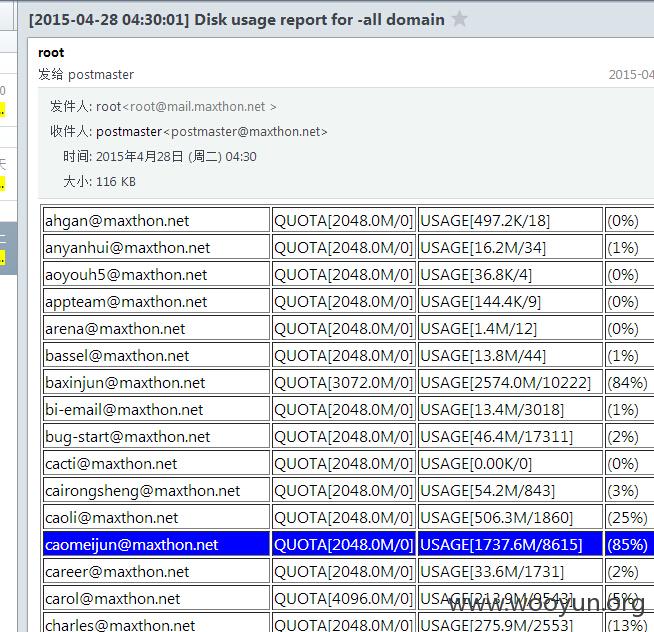Click QUOTA[2048.0M/0] in ahgan row

(x=344, y=220)
